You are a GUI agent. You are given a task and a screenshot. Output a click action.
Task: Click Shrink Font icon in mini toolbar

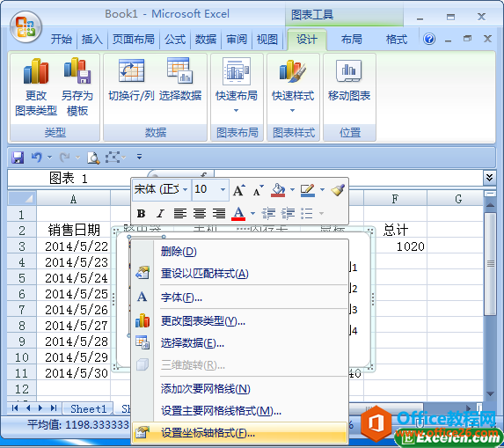point(258,190)
